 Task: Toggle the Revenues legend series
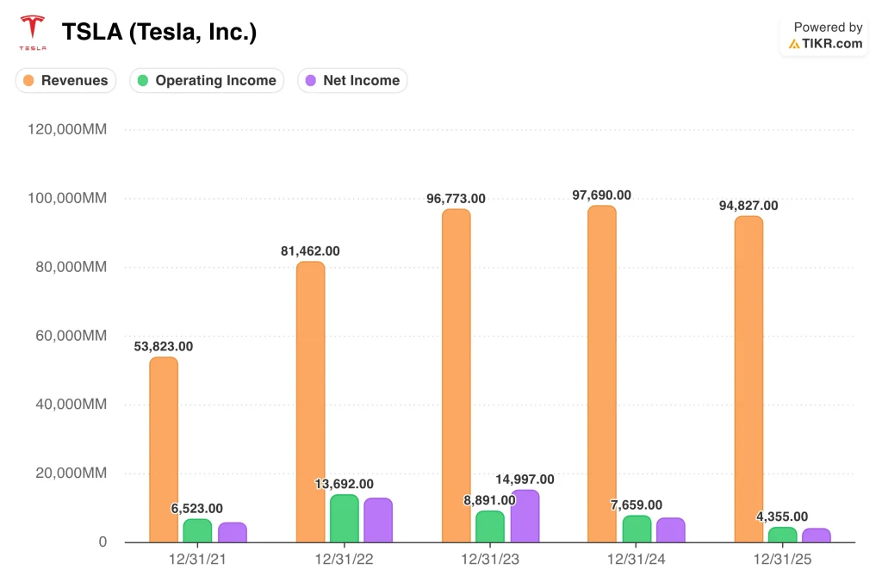point(65,81)
